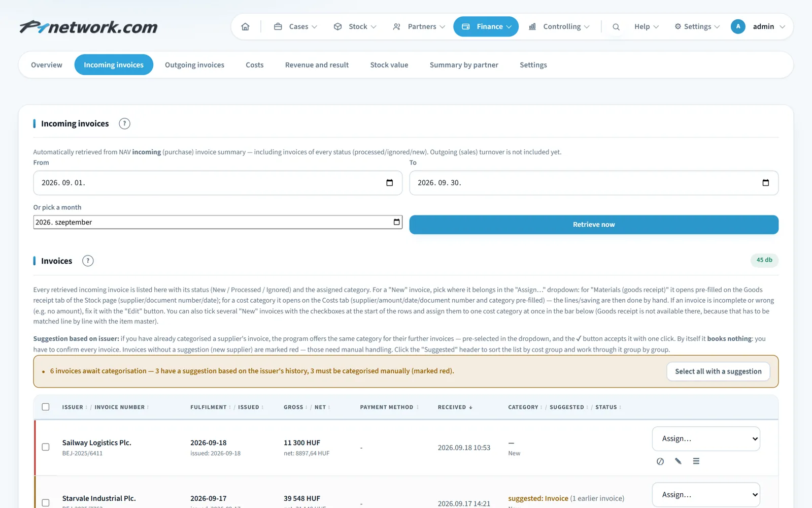The width and height of the screenshot is (812, 508).
Task: Open Assign dropdown for Starvale Industrial
Action: pyautogui.click(x=706, y=495)
